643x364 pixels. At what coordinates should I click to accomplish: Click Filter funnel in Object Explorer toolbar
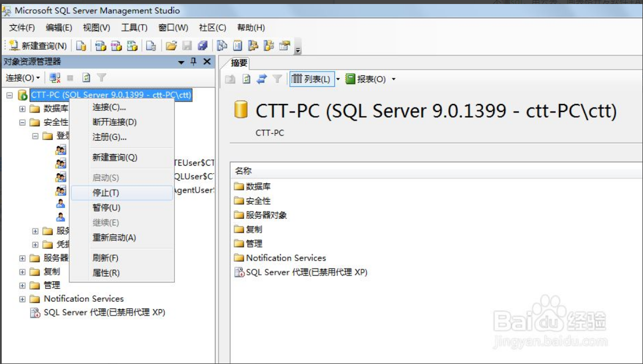[102, 78]
